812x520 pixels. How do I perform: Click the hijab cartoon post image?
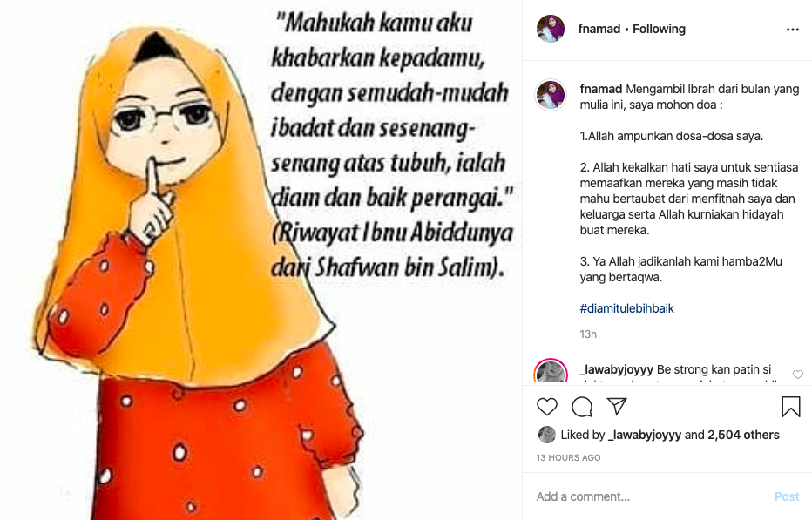click(261, 260)
